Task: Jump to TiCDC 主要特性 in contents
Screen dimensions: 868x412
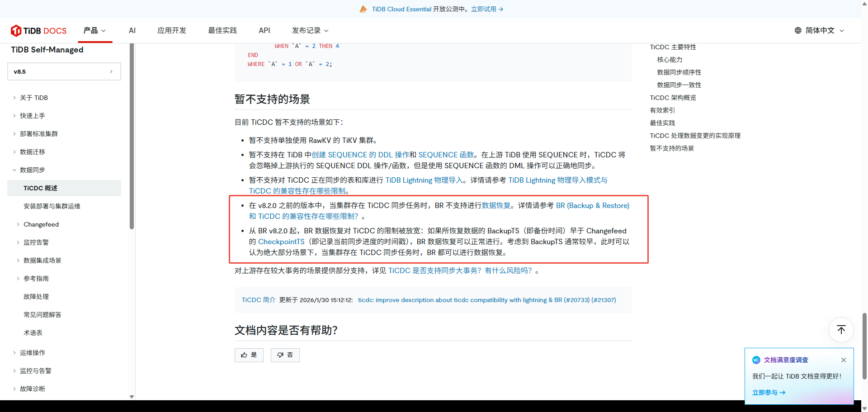Action: 673,47
